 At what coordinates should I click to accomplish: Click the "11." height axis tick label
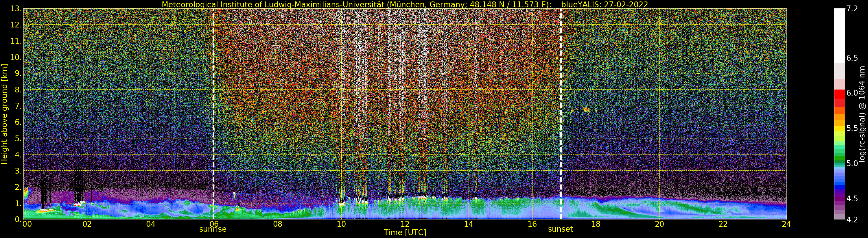(16, 41)
